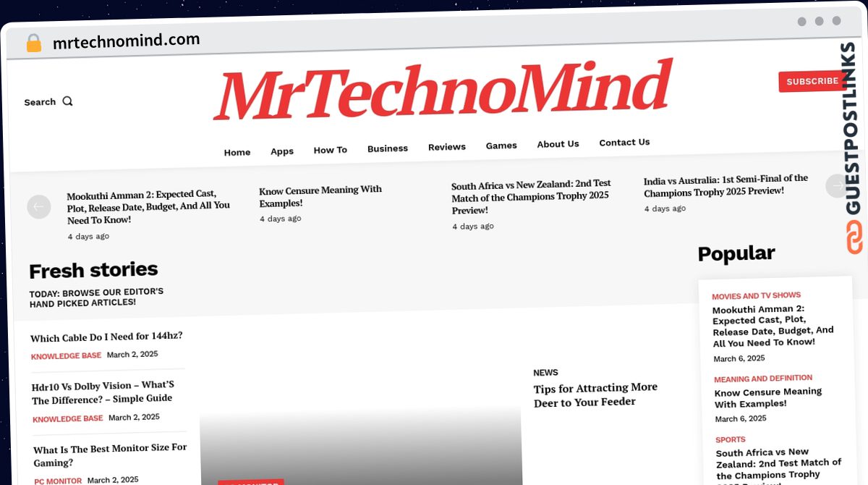Open the Games menu item
This screenshot has height=485, width=868.
click(501, 145)
